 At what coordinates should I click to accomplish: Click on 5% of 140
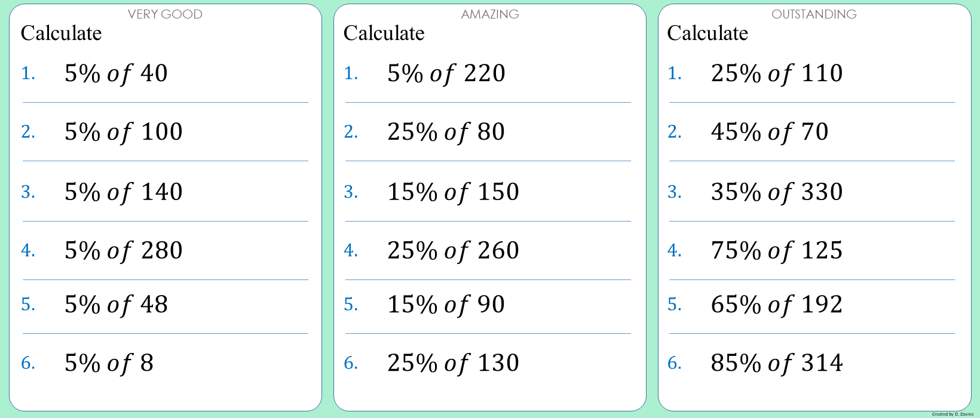124,192
